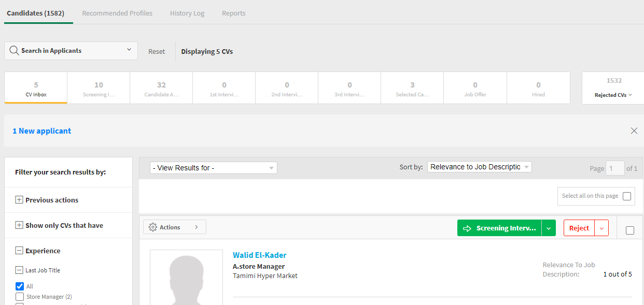The width and height of the screenshot is (644, 305).
Task: Expand the Previous actions filter
Action: 19,200
